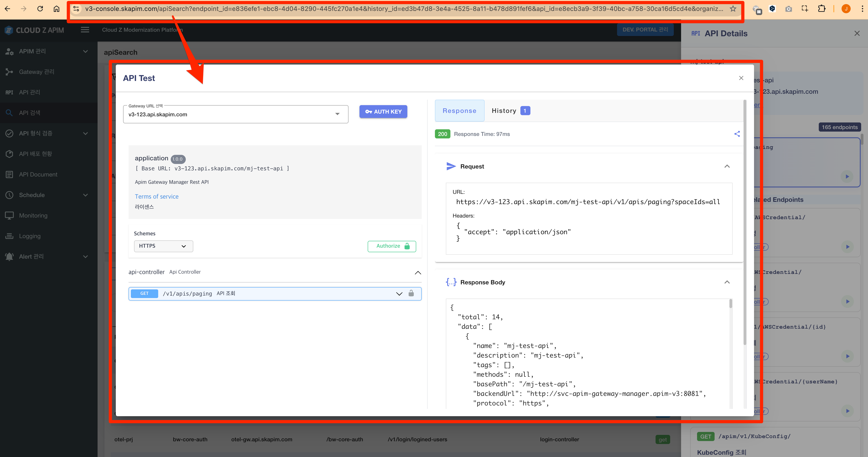Open the Monitoring sidebar item

coord(33,215)
